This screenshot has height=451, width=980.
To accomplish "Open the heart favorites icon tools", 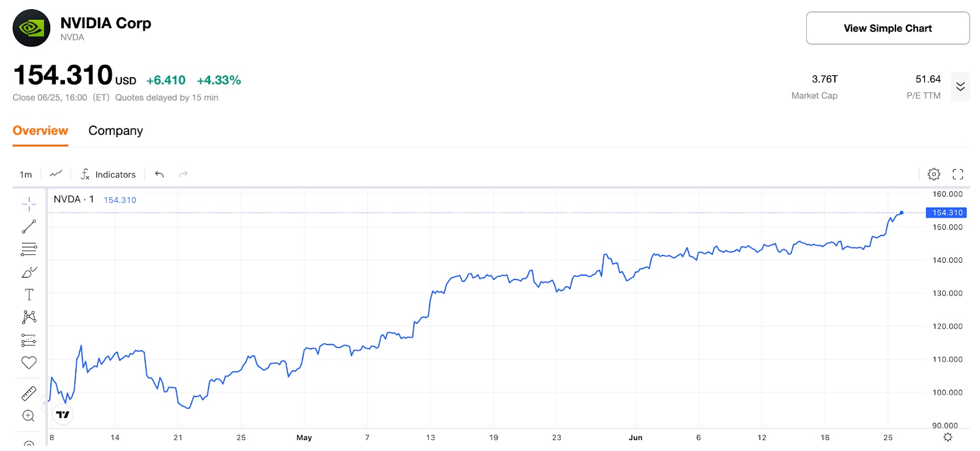I will [29, 363].
